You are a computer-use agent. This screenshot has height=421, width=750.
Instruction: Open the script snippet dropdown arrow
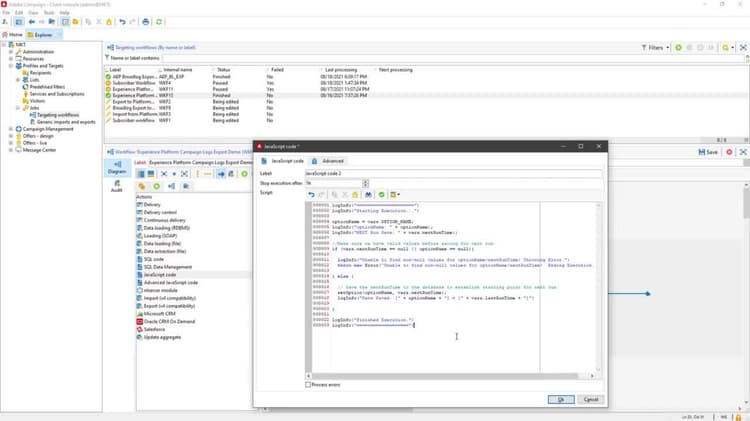(397, 194)
